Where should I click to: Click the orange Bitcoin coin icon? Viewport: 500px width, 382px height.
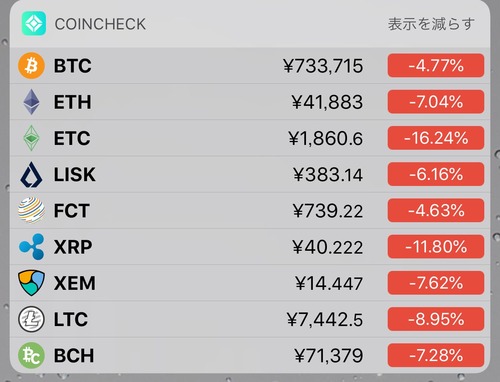tap(31, 66)
